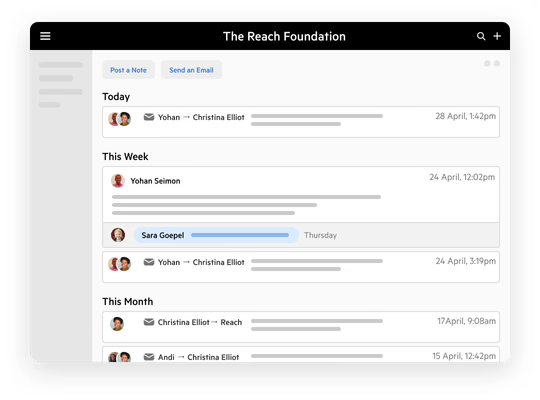Click envelope icon on Christina Elliot to Reach email

[x=149, y=322]
